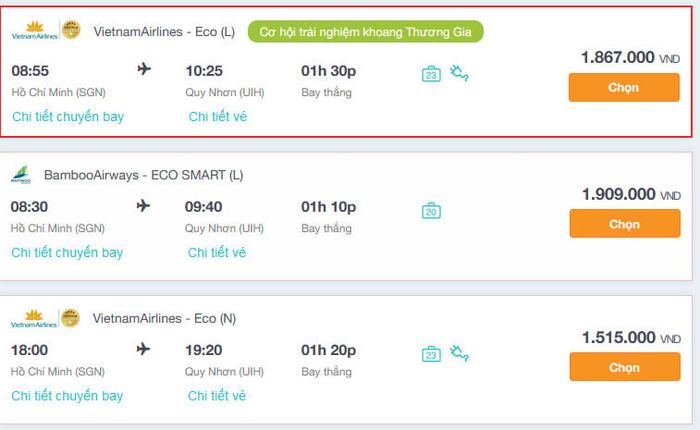Click the airplane icon on the 08:55 flight
The image size is (700, 430).
[144, 69]
